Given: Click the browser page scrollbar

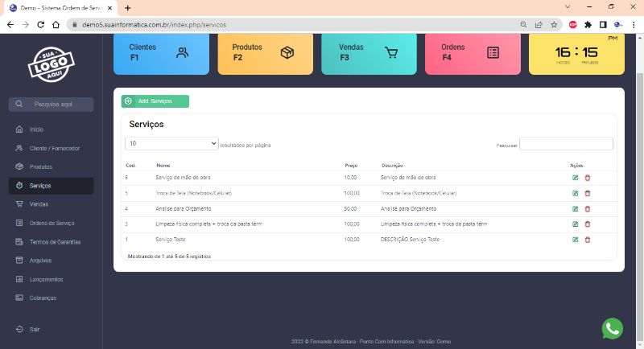Looking at the screenshot, I should tap(640, 161).
